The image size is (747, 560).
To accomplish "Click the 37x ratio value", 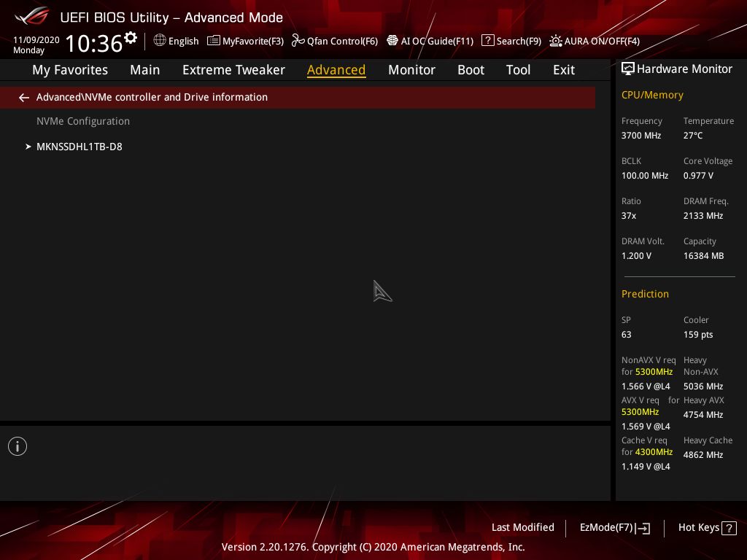I will (x=628, y=216).
